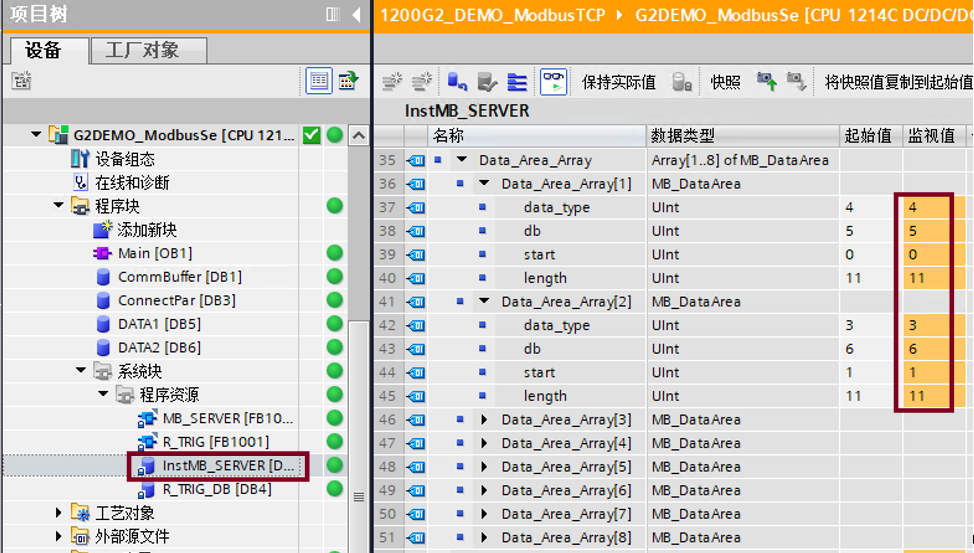974x553 pixels.
Task: Click the snapshot camera icon in toolbar
Action: click(x=766, y=82)
